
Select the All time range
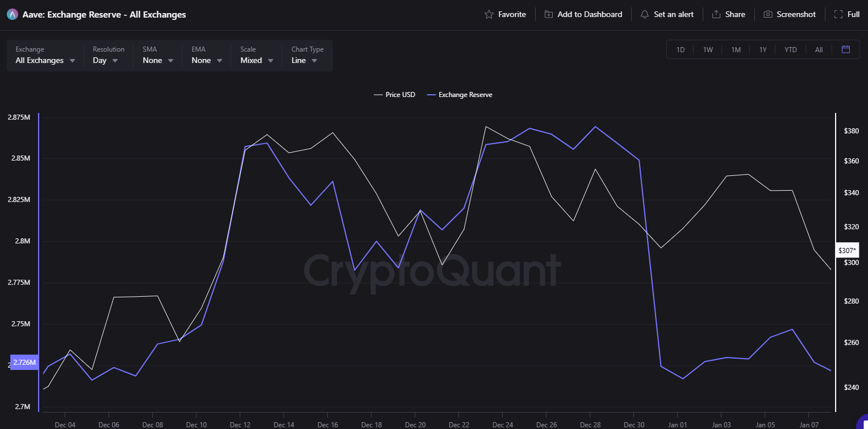[819, 50]
